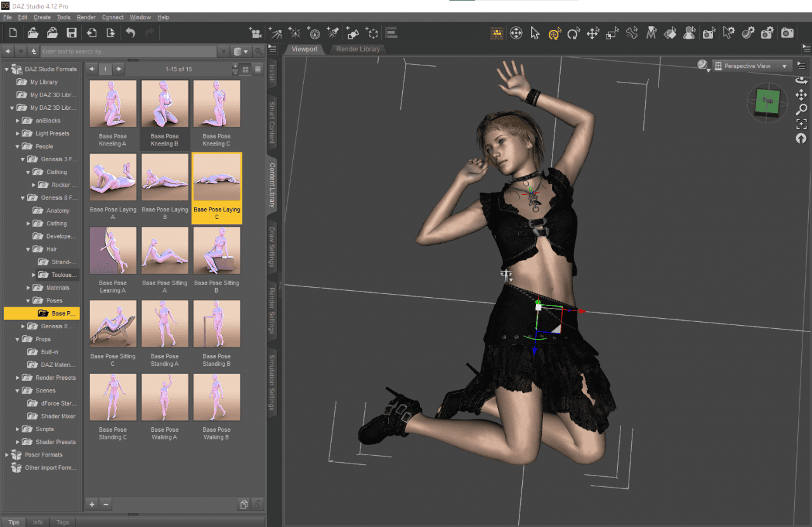Click the Undo arrow icon
The width and height of the screenshot is (812, 527).
click(130, 33)
